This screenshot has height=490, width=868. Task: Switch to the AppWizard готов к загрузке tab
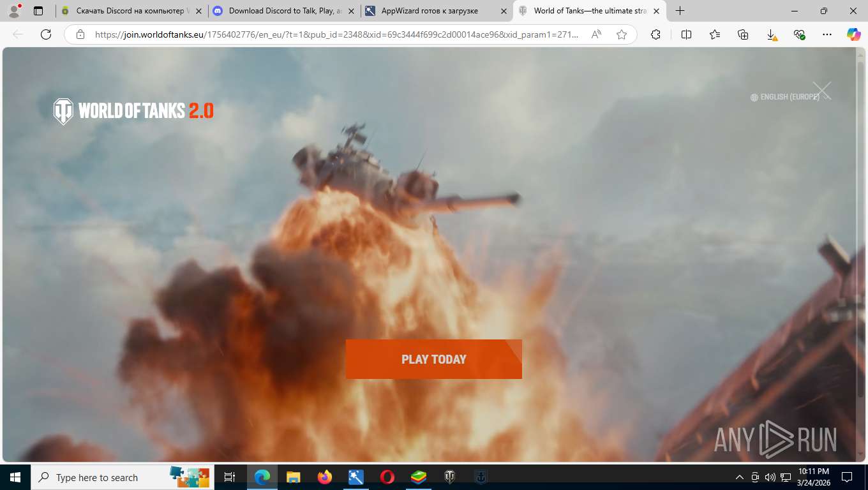[x=436, y=11]
